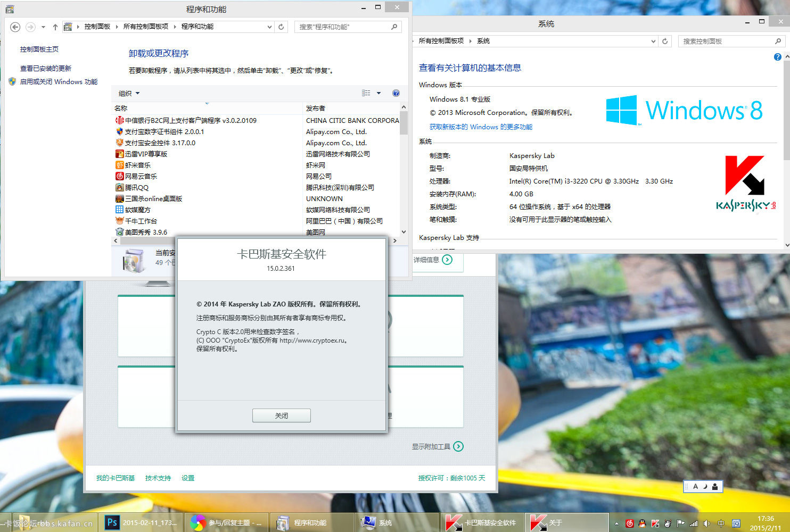Open Photoshop taskbar item
Screen dimensions: 790x532
tap(141, 522)
